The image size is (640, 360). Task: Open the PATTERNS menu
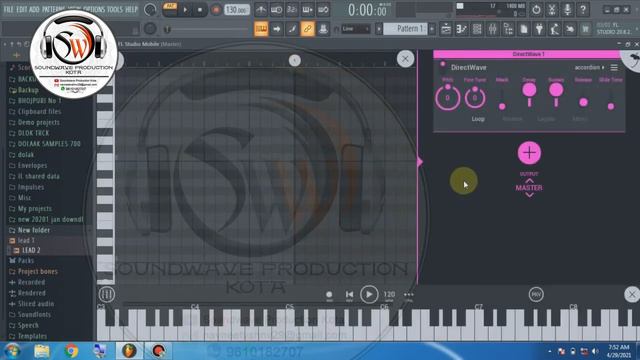pos(53,9)
